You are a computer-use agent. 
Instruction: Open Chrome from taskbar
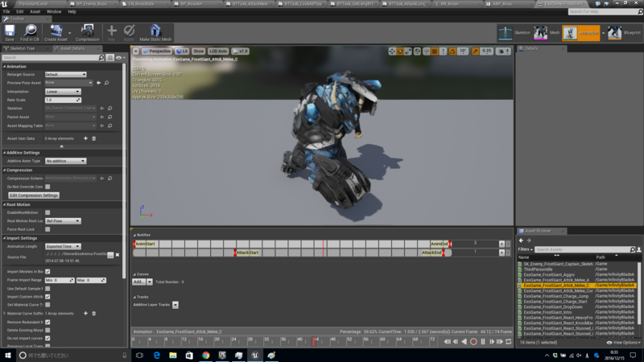click(x=206, y=356)
